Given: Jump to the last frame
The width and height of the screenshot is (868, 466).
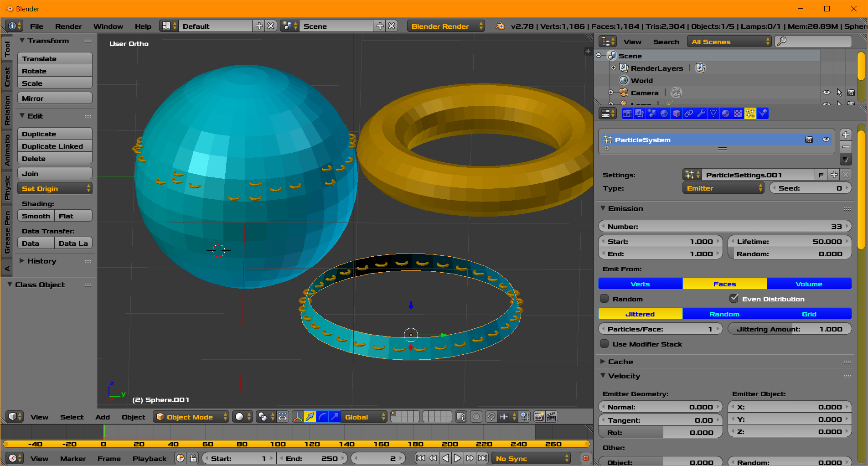Looking at the screenshot, I should (482, 458).
